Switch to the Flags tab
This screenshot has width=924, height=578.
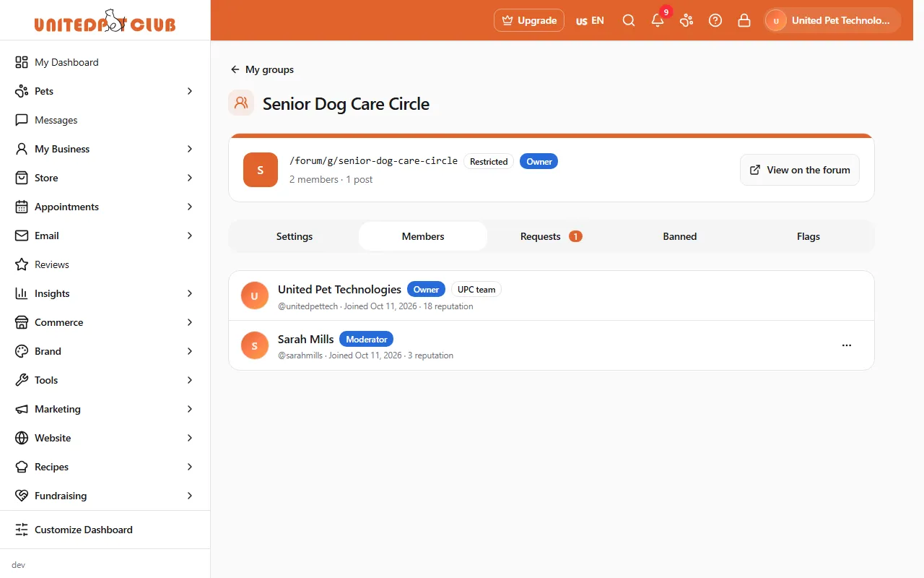click(x=808, y=236)
